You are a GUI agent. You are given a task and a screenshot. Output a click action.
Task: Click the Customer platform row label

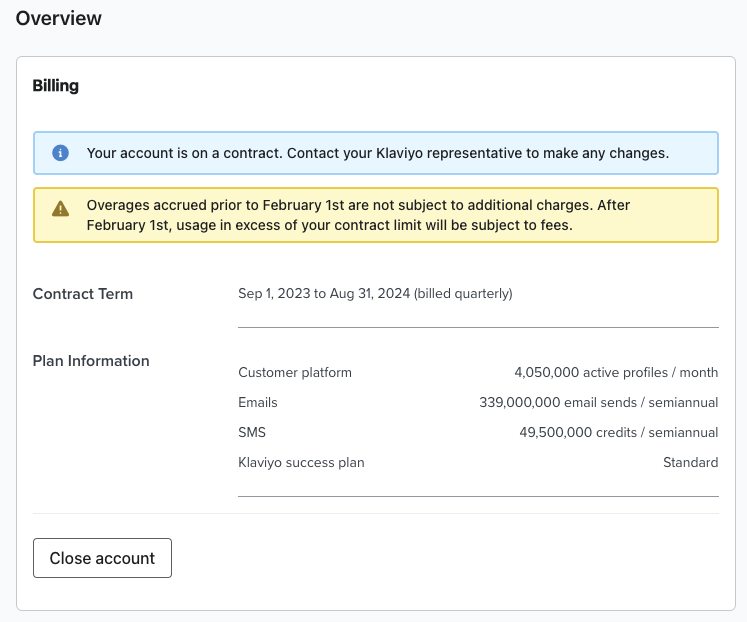coord(295,372)
